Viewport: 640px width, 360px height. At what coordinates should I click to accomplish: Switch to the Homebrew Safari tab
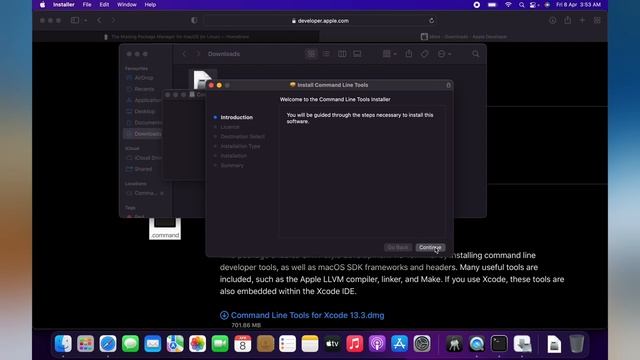pyautogui.click(x=176, y=37)
